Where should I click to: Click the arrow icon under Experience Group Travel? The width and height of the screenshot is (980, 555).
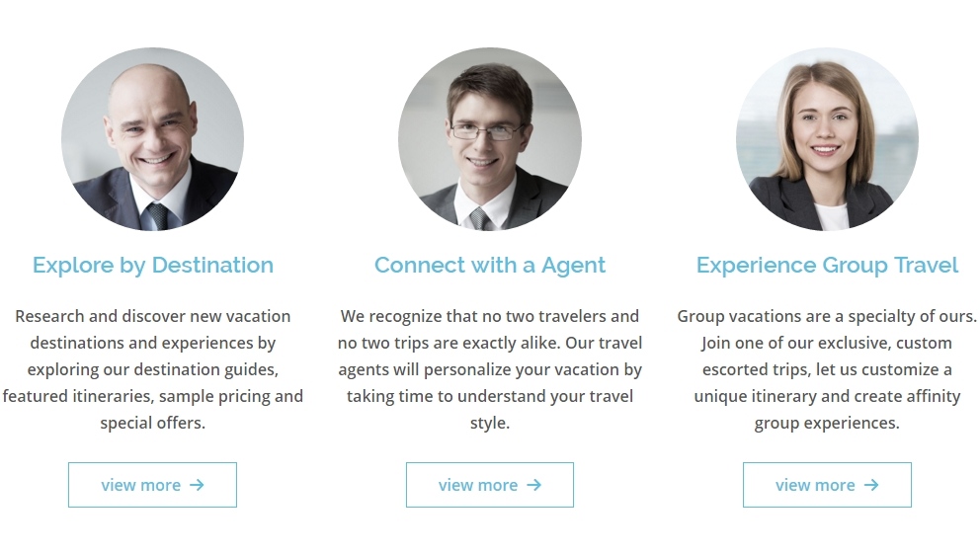click(x=871, y=485)
